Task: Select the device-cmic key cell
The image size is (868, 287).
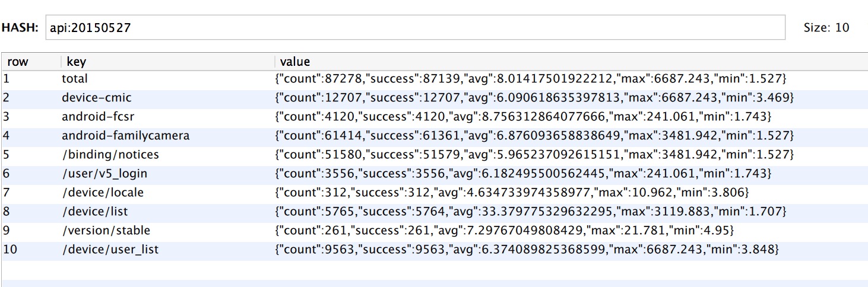Action: (x=97, y=97)
